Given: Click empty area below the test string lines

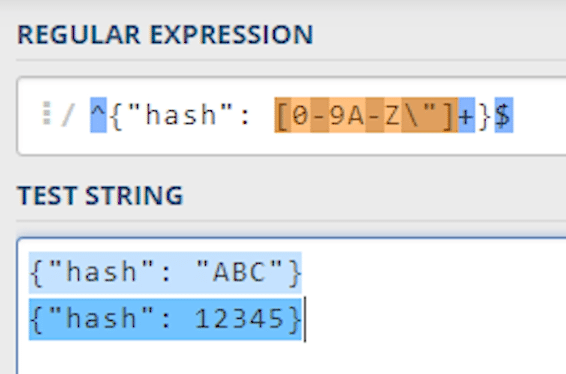Looking at the screenshot, I should [289, 357].
